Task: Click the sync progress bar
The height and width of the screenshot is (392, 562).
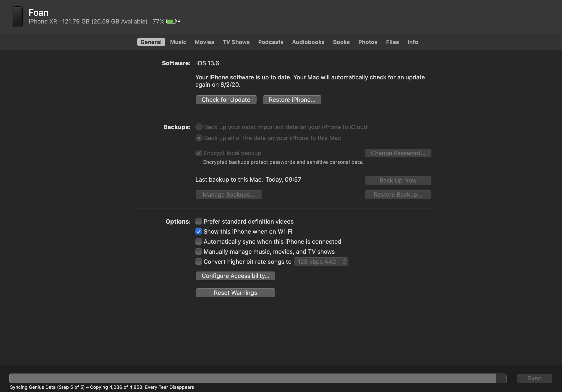Action: [257, 378]
